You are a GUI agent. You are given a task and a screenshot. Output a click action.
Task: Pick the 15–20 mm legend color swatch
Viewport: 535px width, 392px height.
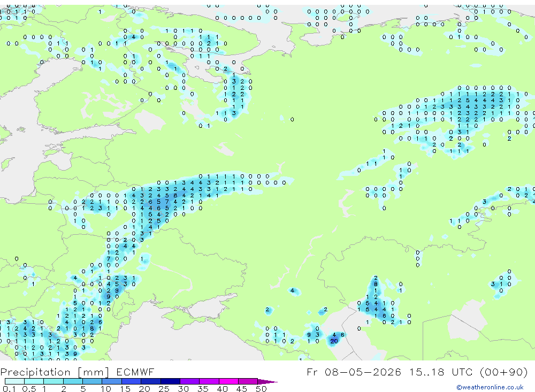pyautogui.click(x=132, y=381)
